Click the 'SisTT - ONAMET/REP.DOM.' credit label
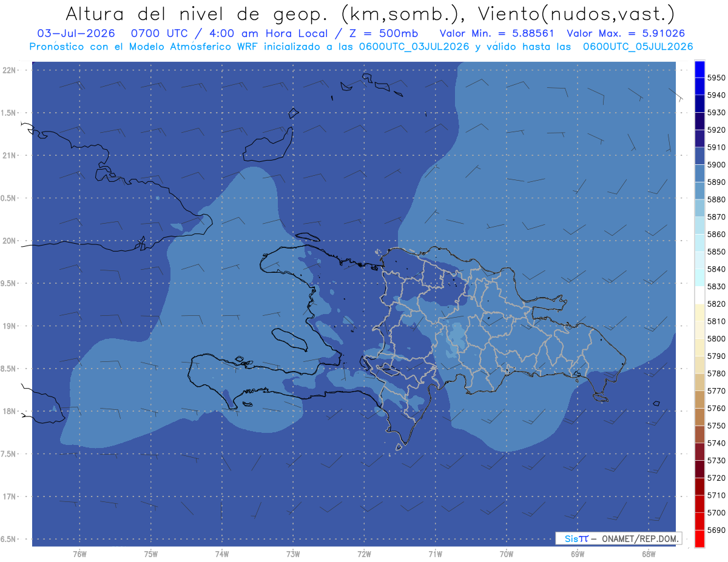Viewport: 728px width, 562px height. click(618, 538)
